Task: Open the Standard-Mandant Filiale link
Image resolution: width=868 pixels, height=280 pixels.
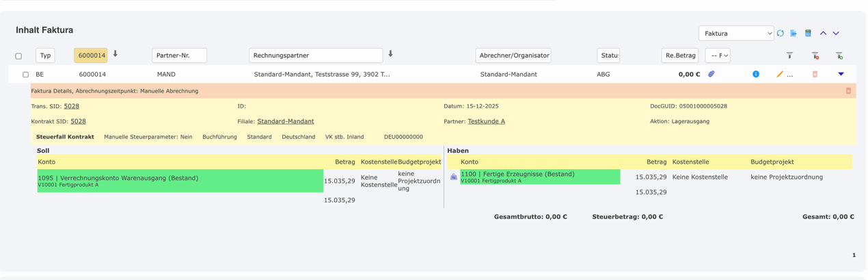Action: pyautogui.click(x=285, y=121)
